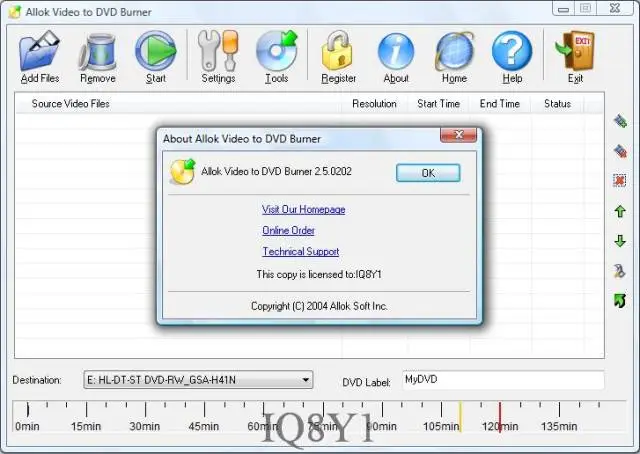
Task: Click the 135min label on duration ruler
Action: [x=559, y=426]
